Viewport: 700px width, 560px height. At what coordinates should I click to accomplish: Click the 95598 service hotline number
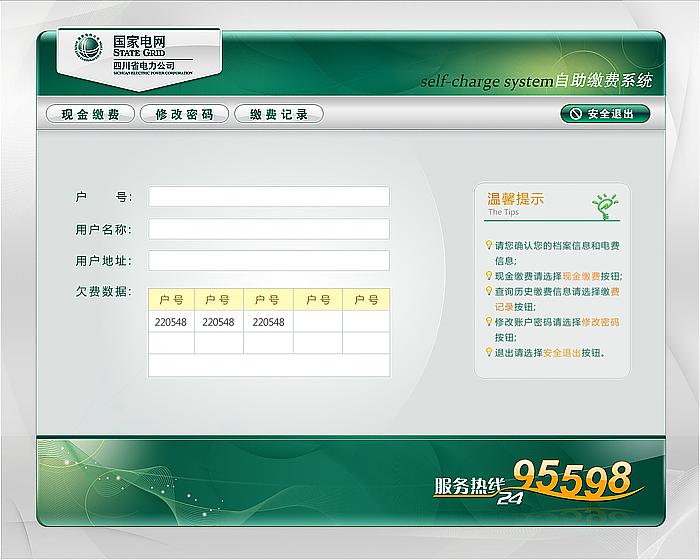[572, 478]
